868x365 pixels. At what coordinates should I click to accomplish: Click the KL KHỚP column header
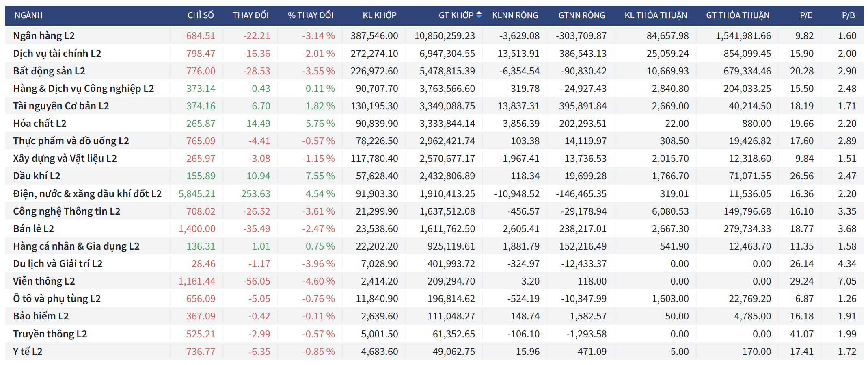379,15
